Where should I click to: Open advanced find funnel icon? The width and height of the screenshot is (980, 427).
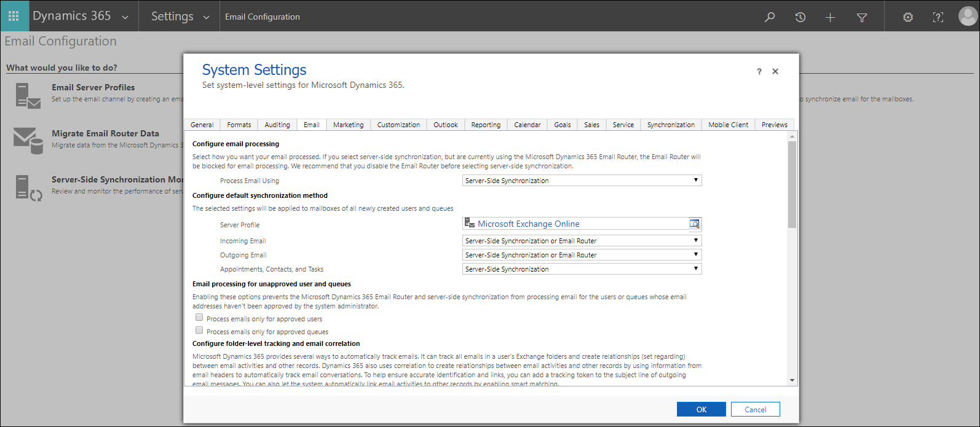tap(862, 17)
